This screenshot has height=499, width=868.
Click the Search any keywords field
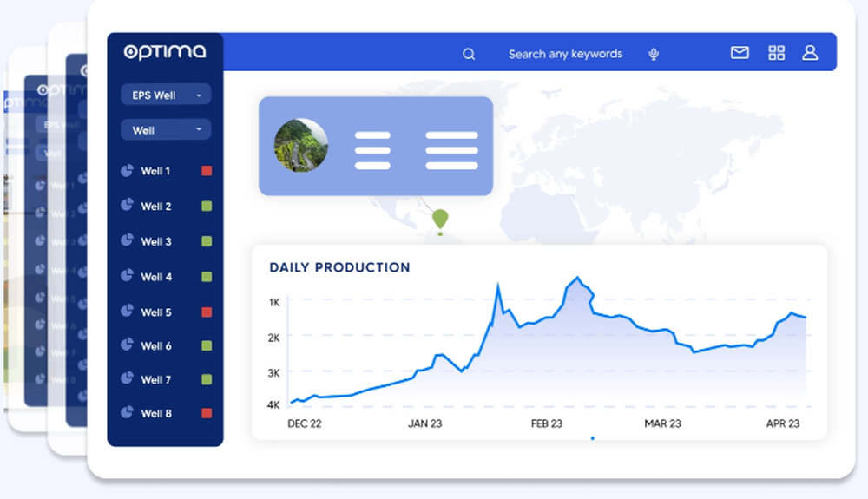coord(565,54)
